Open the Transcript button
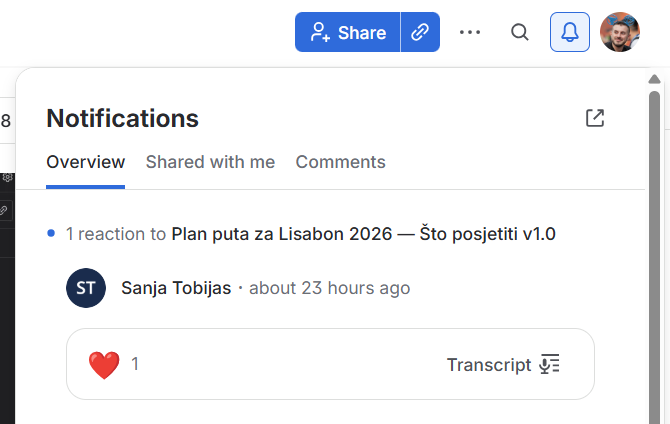Screen dimensions: 670x424 [503, 365]
